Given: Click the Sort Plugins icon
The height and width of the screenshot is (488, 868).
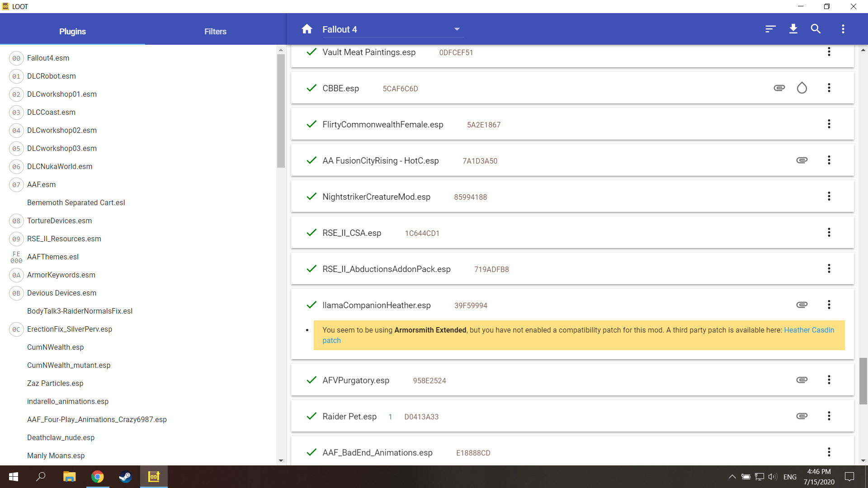Looking at the screenshot, I should coord(770,29).
